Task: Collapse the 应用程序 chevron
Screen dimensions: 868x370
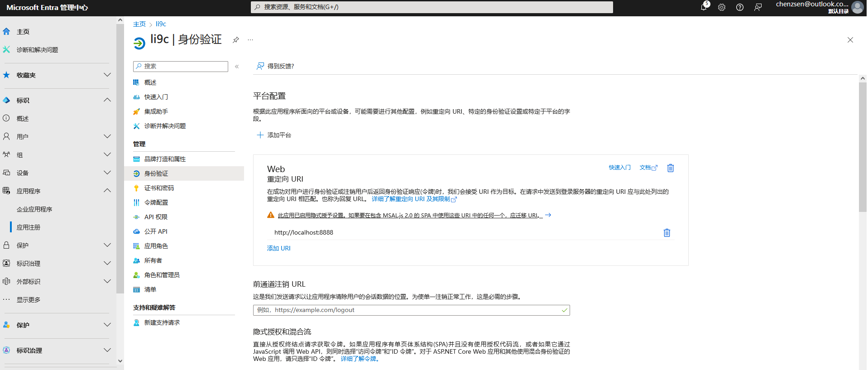Action: pyautogui.click(x=107, y=191)
